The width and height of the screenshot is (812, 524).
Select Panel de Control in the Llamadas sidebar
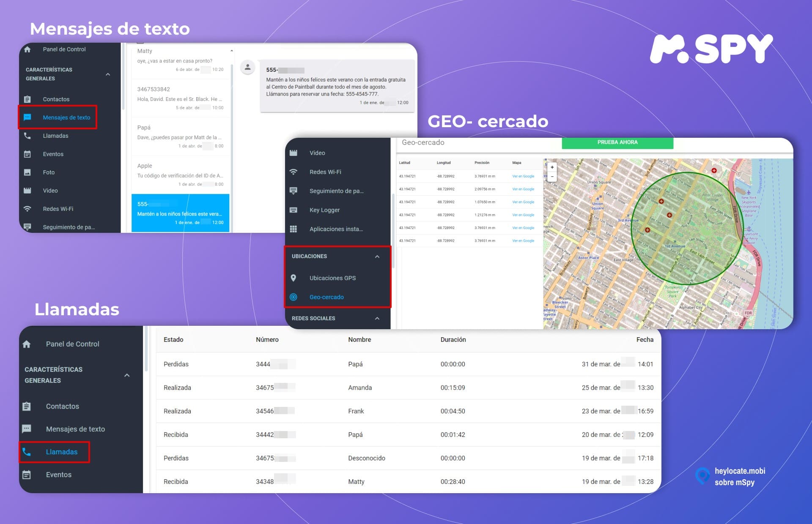point(72,344)
